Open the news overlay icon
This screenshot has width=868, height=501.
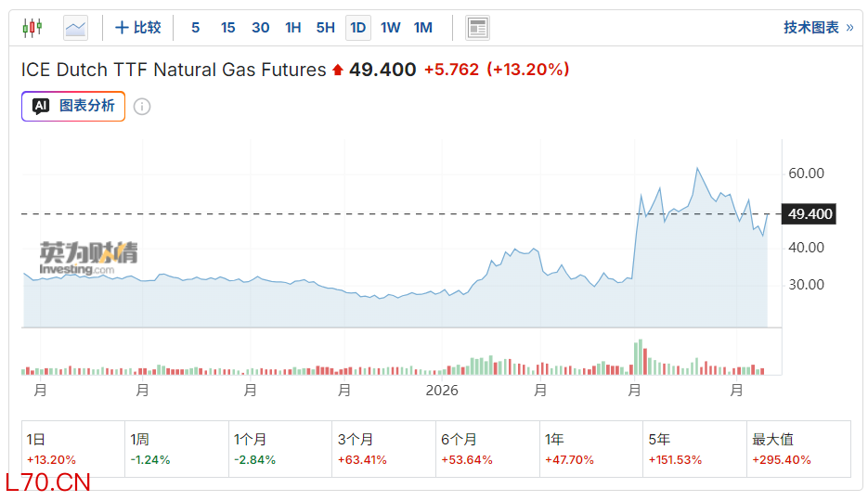[x=477, y=28]
